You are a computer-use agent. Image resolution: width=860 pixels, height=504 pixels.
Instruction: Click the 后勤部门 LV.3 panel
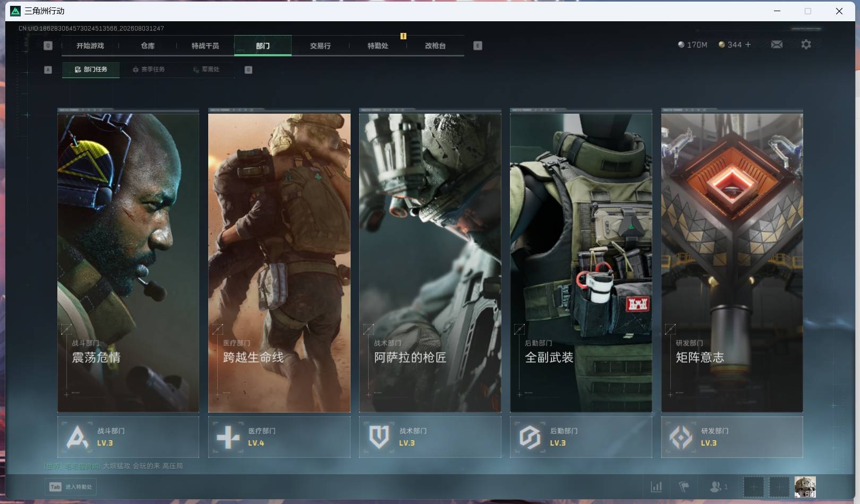[581, 437]
